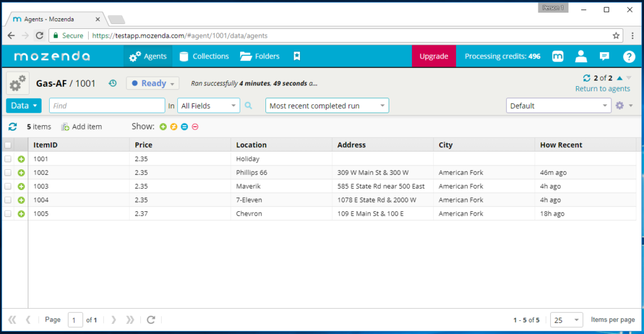The height and width of the screenshot is (334, 644).
Task: Open the items per page dropdown
Action: [566, 320]
